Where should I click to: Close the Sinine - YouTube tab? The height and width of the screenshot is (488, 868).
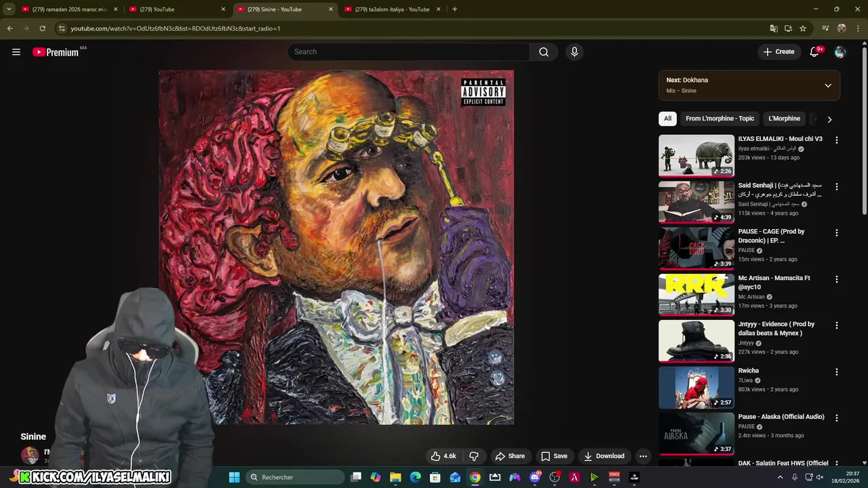pyautogui.click(x=331, y=9)
